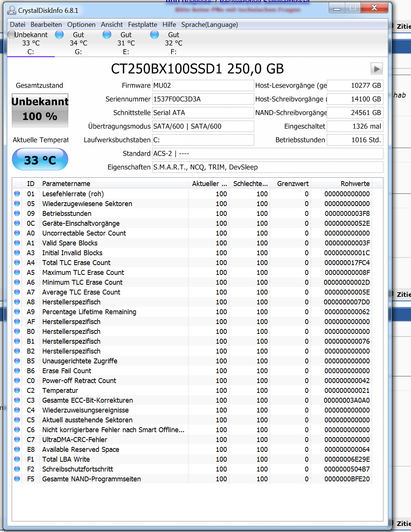This screenshot has width=411, height=532.
Task: Click status icon for Wiederzugewiesene Sektoren
Action: tap(17, 203)
